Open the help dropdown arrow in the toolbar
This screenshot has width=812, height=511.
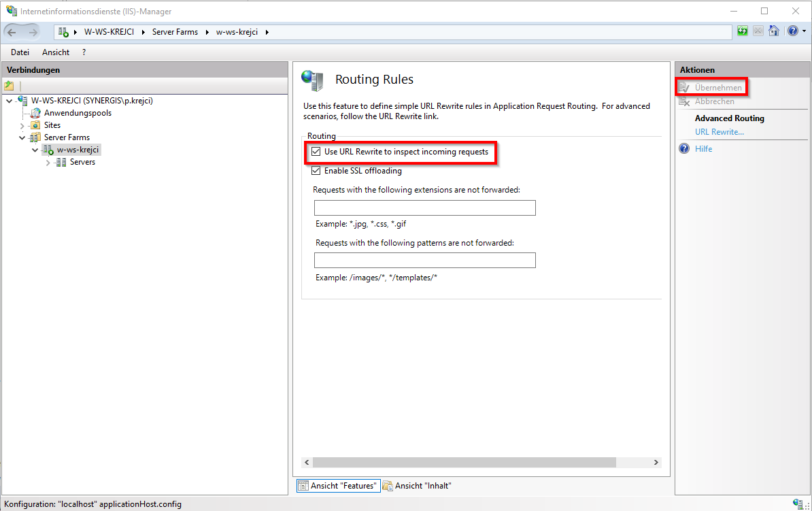[802, 31]
